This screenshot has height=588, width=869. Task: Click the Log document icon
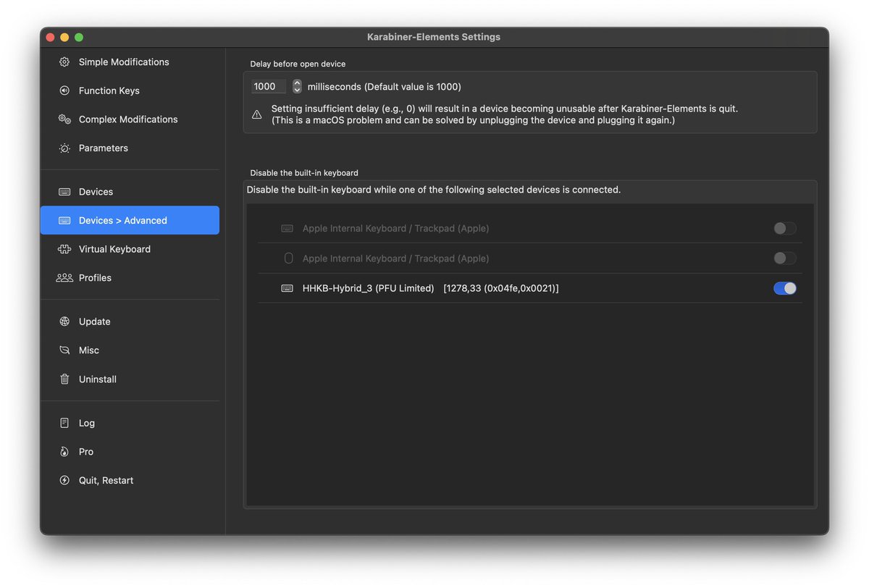click(x=64, y=423)
